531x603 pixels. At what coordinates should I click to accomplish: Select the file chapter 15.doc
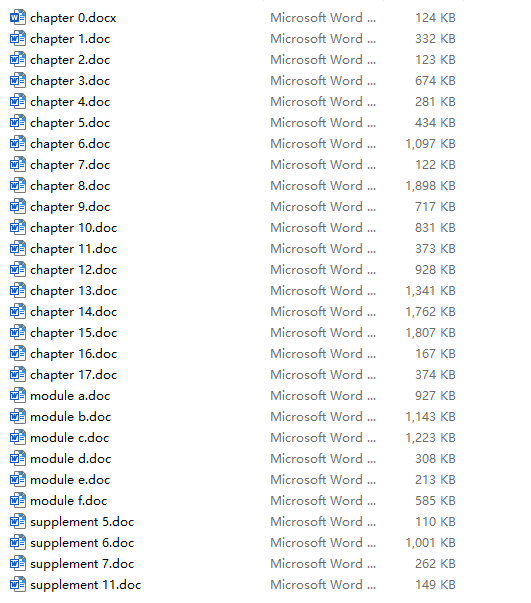coord(73,333)
